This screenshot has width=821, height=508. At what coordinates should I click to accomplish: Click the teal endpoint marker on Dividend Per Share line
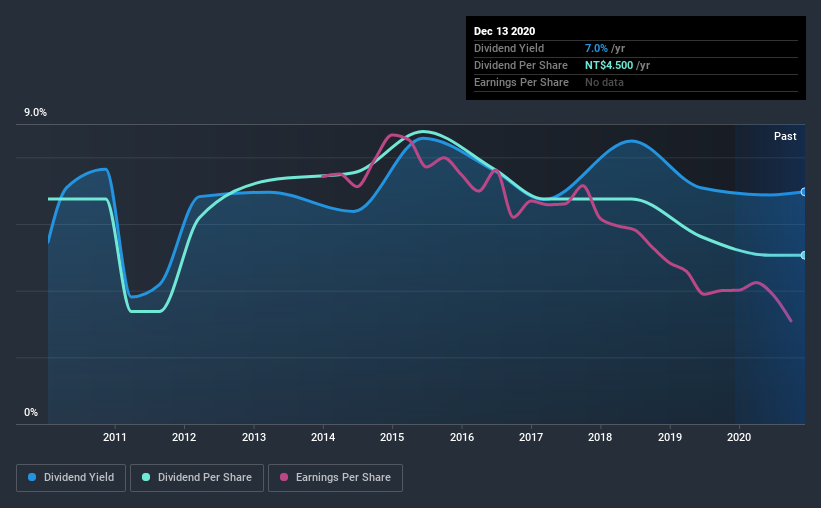point(803,256)
